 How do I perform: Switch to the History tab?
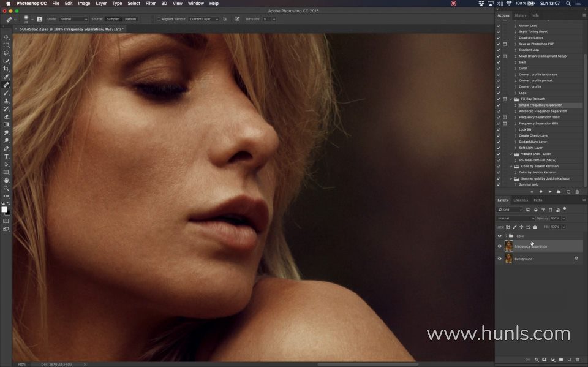(521, 15)
